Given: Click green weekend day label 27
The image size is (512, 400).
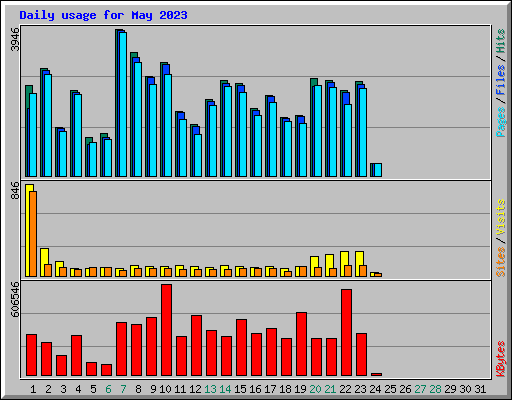Looking at the screenshot, I should (x=420, y=389).
